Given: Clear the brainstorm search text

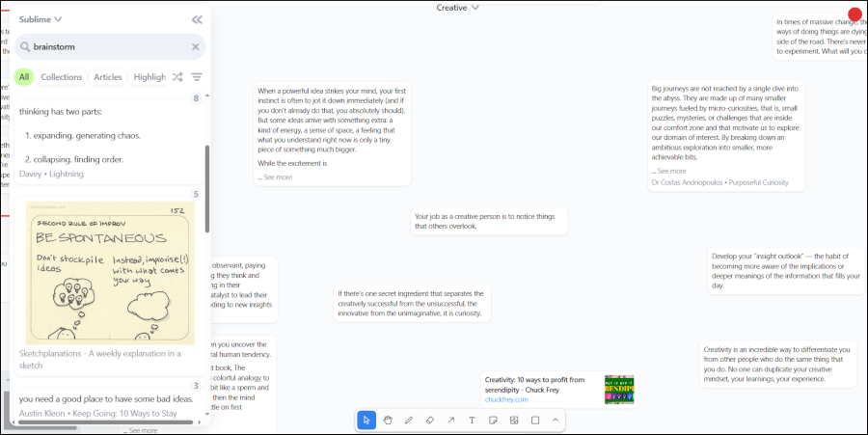Looking at the screenshot, I should pyautogui.click(x=195, y=46).
